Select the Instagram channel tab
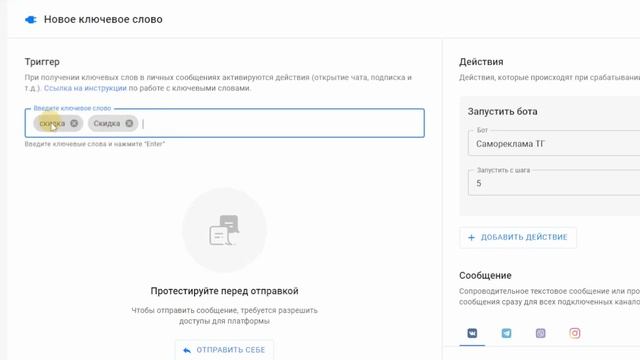This screenshot has width=640, height=360. tap(575, 333)
